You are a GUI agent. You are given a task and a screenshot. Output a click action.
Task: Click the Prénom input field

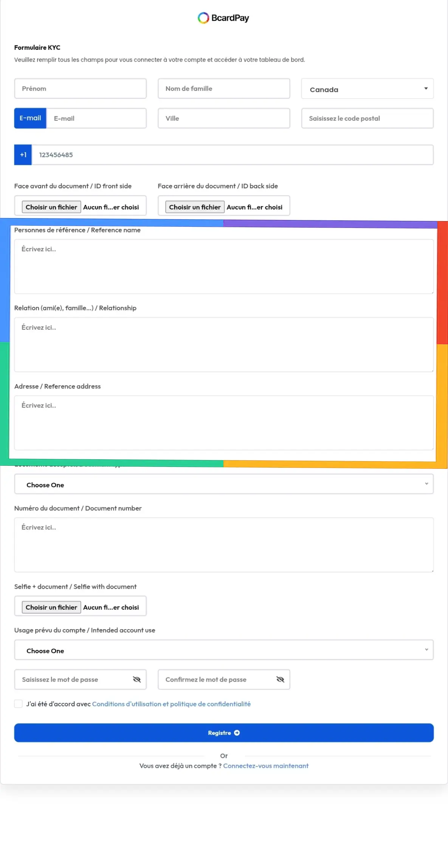(80, 89)
